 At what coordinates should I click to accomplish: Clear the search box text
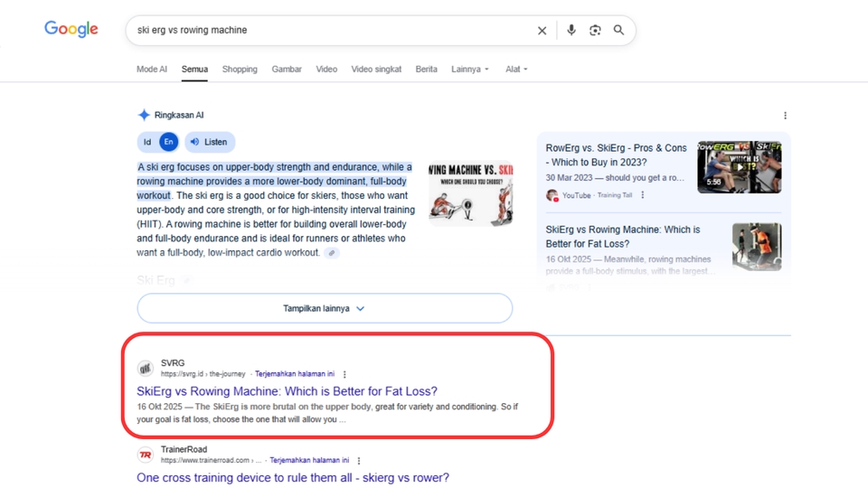(x=542, y=31)
